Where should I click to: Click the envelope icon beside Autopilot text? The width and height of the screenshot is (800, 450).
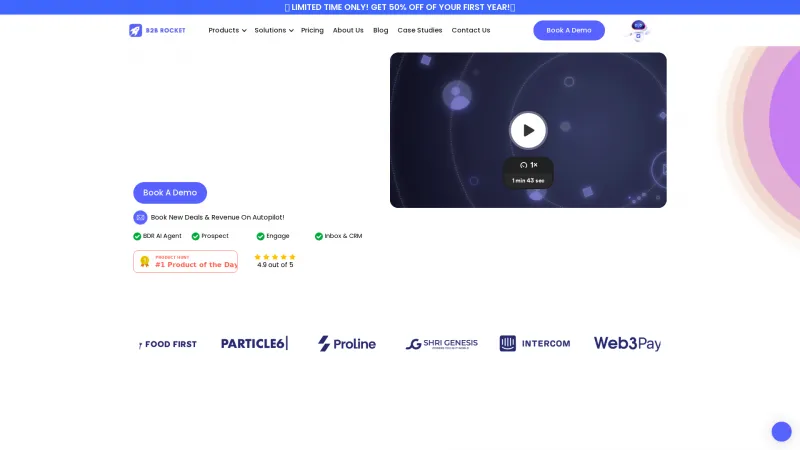(x=140, y=217)
